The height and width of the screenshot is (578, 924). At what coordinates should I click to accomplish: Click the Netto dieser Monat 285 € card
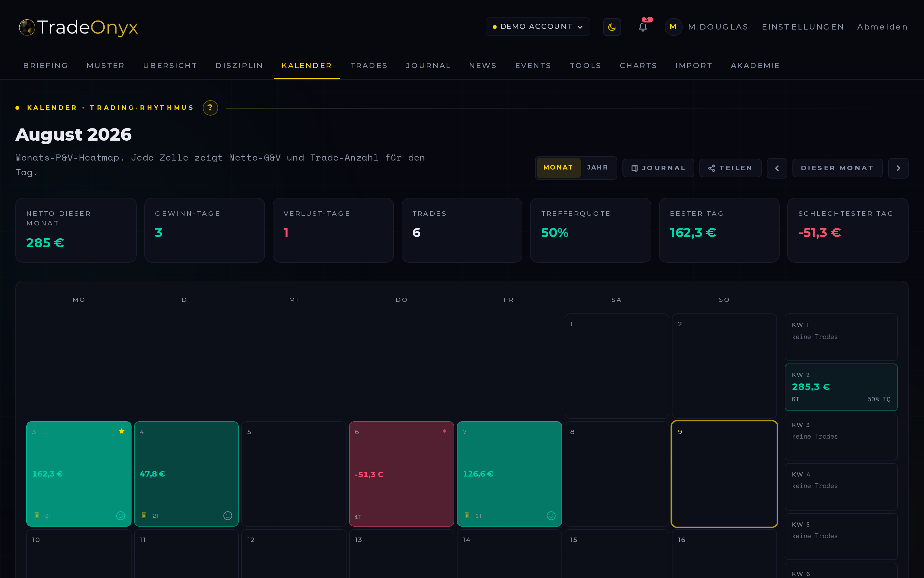pyautogui.click(x=76, y=230)
